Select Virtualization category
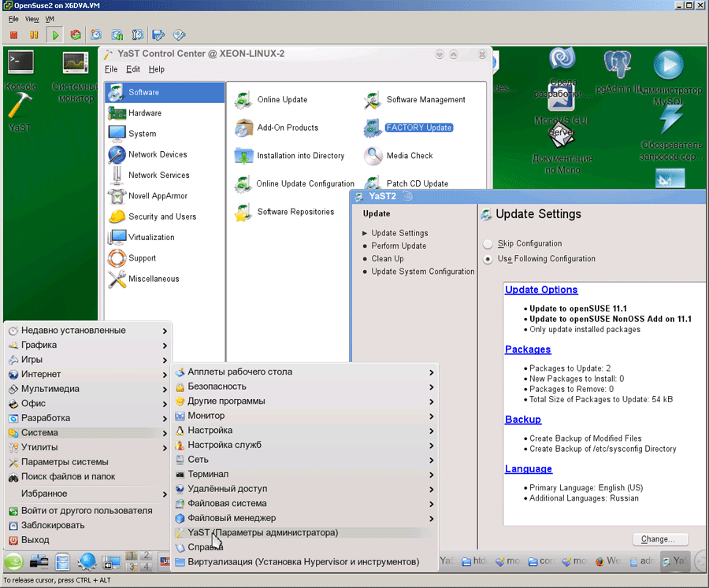Viewport: 709px width, 588px height. (165, 237)
